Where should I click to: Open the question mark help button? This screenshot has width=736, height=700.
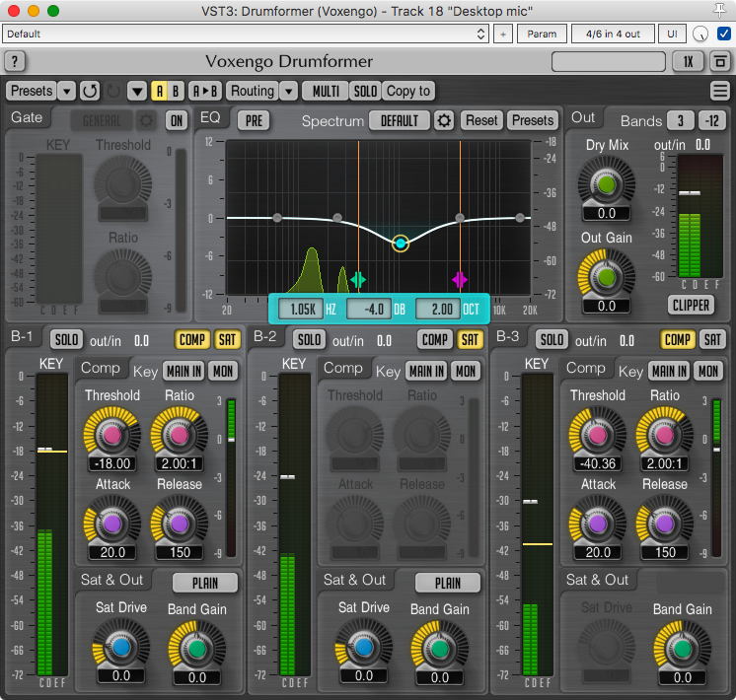(x=15, y=61)
